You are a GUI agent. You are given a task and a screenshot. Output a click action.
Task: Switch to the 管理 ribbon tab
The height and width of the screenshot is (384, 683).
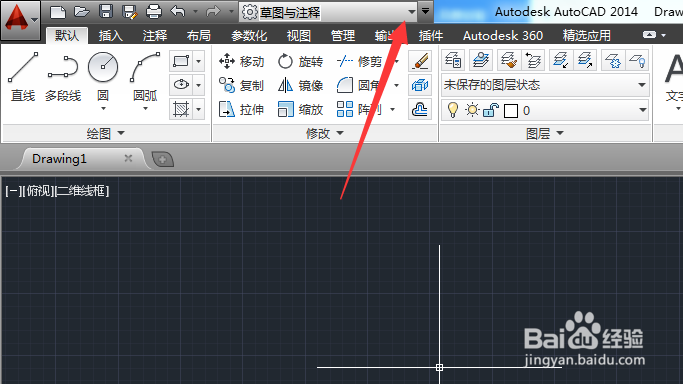(x=343, y=35)
